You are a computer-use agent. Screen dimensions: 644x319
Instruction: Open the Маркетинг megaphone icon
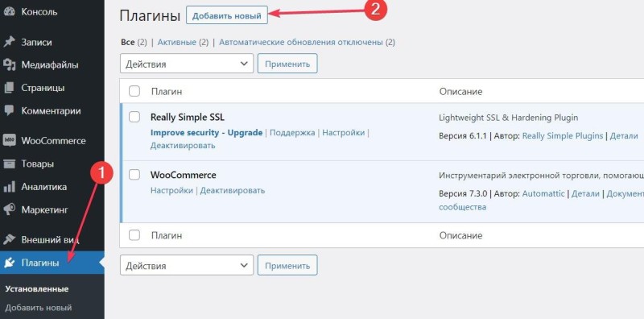[x=9, y=209]
